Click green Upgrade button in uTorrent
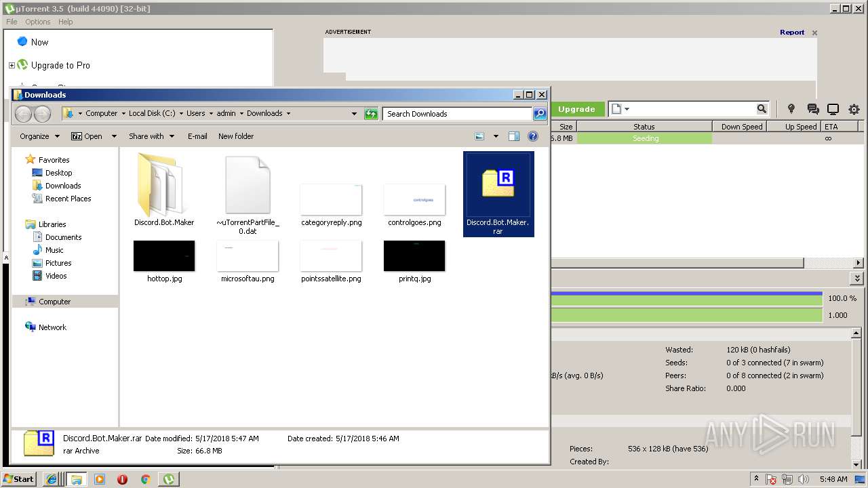 coord(576,109)
